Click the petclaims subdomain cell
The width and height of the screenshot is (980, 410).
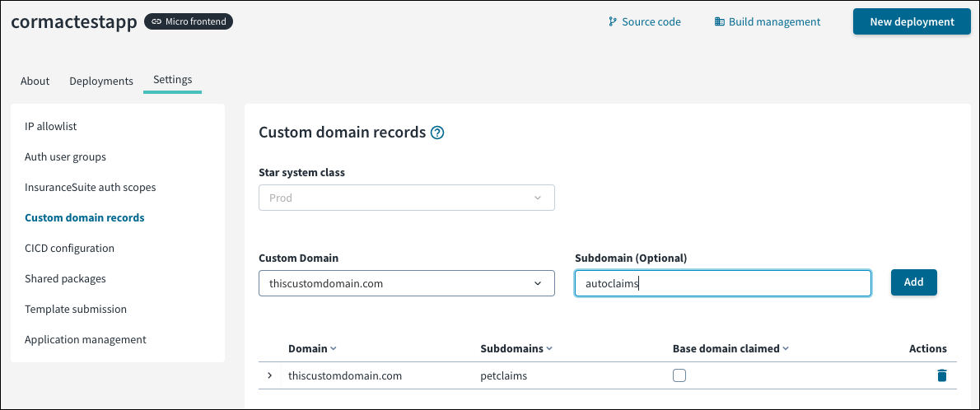(505, 375)
